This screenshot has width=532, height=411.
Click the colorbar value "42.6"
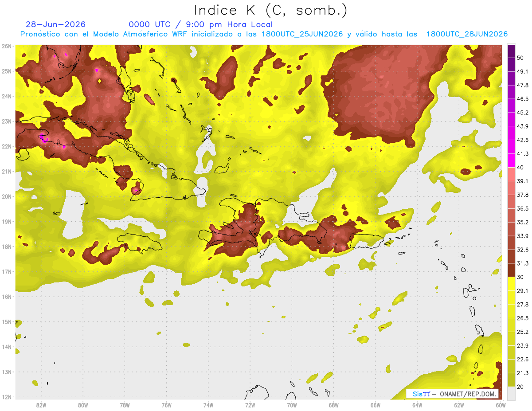tap(523, 140)
